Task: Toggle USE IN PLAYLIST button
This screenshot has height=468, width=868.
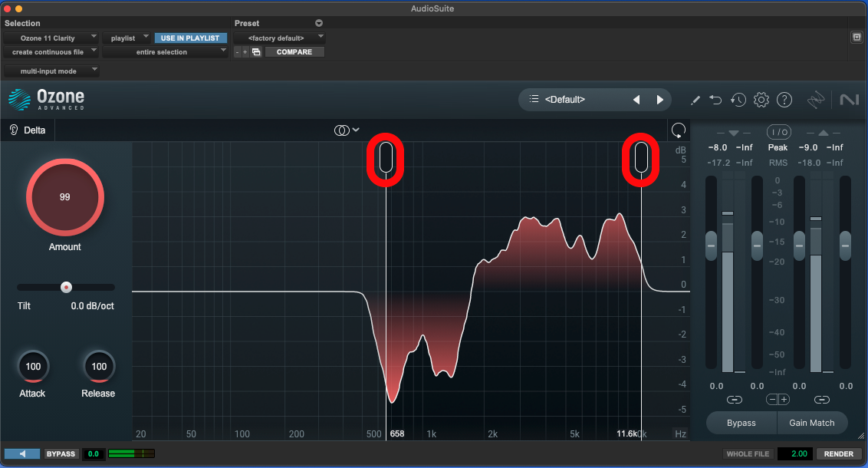Action: (x=190, y=38)
